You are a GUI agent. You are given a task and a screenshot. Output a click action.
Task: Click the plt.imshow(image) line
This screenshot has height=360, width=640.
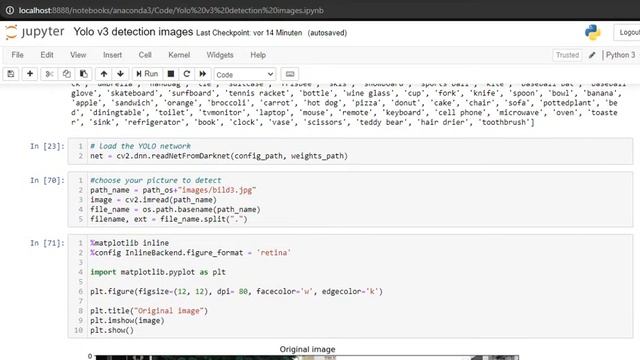click(127, 320)
